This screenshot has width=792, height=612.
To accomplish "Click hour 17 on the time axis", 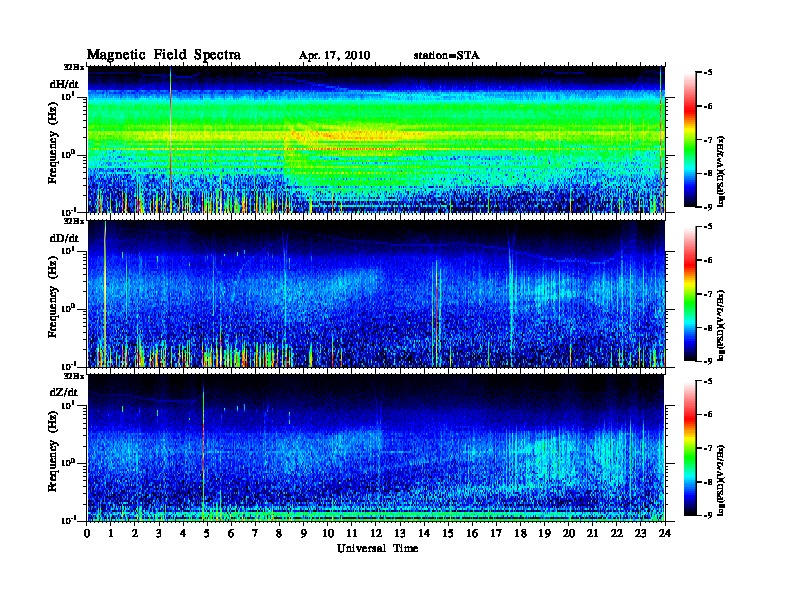I will point(496,534).
